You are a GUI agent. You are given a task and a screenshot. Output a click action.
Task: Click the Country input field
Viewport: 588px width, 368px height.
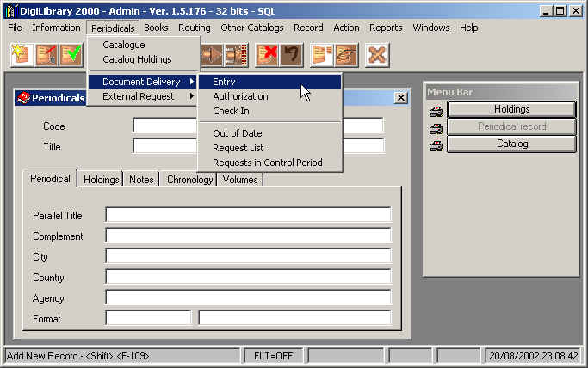click(x=248, y=277)
